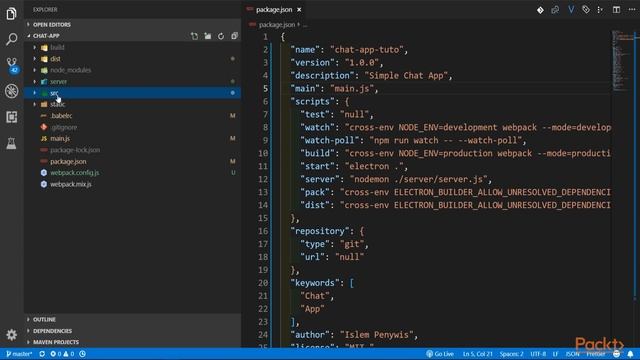Open package-lock.json in the explorer
The height and width of the screenshot is (360, 640).
tap(75, 150)
